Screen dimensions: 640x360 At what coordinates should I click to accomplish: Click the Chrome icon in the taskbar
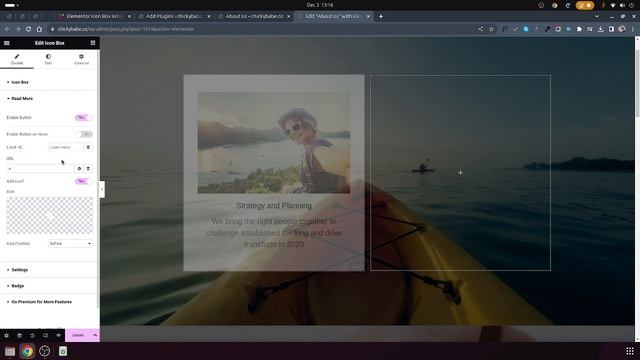[x=27, y=351]
